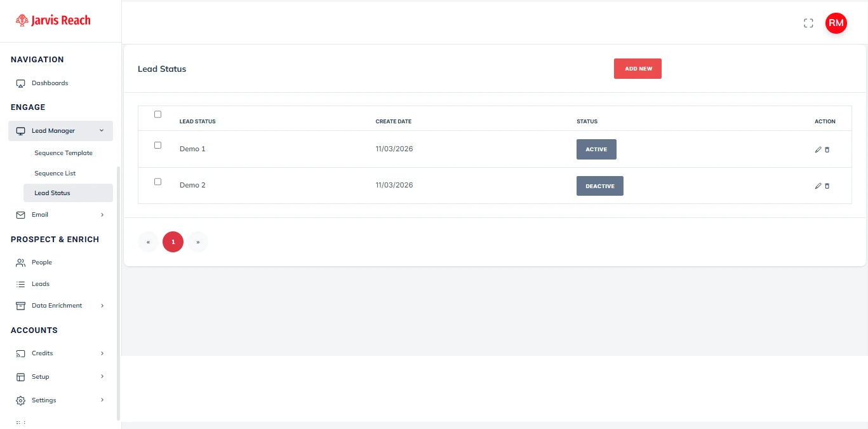Click the Demo 2 name cell

click(x=192, y=185)
